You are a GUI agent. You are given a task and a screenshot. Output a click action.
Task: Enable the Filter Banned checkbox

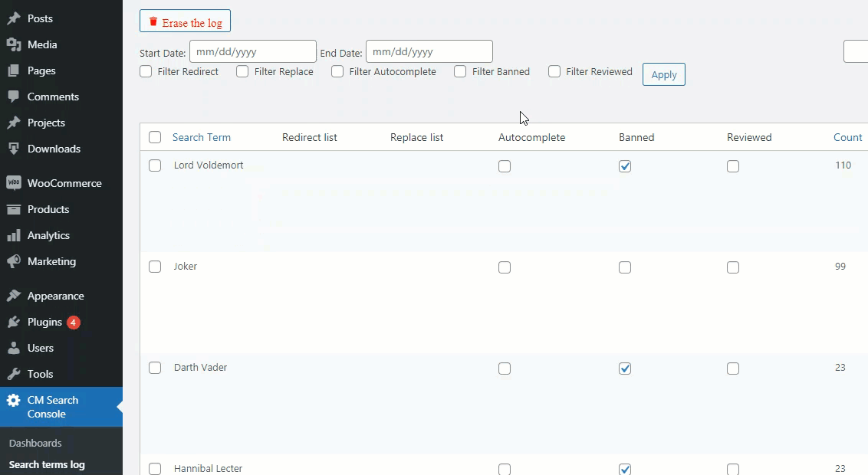460,71
